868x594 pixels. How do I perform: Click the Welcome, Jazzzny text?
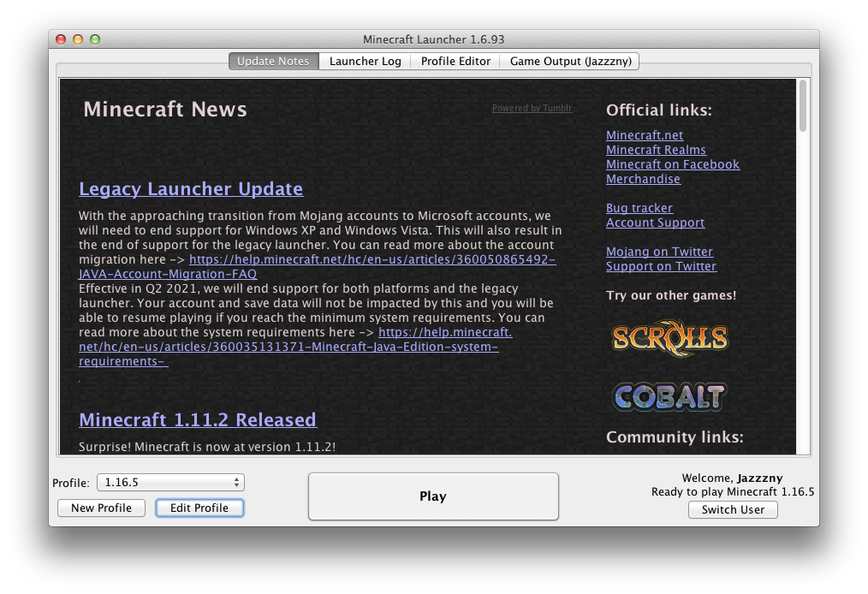point(733,478)
